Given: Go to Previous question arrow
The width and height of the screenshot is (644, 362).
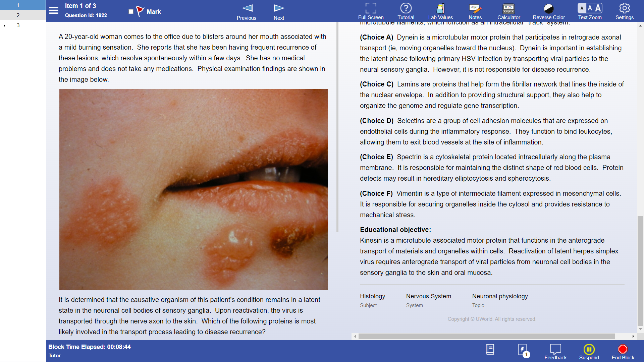Looking at the screenshot, I should click(x=247, y=12).
